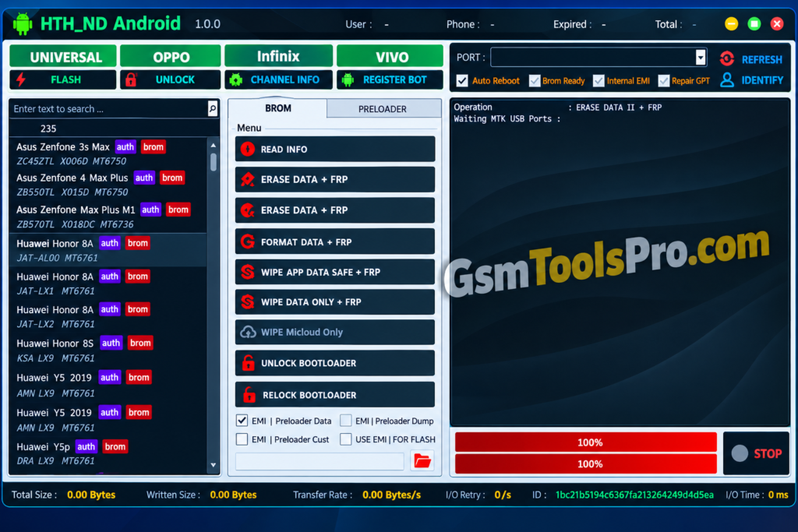Toggle Repair GPT checkbox

tap(664, 80)
